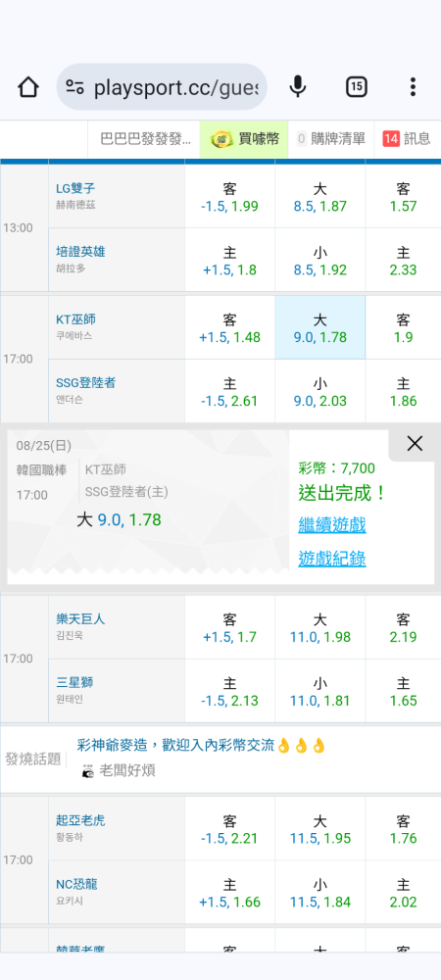Viewport: 441px width, 980px height.
Task: Open the tab switcher showing 15
Action: [356, 87]
